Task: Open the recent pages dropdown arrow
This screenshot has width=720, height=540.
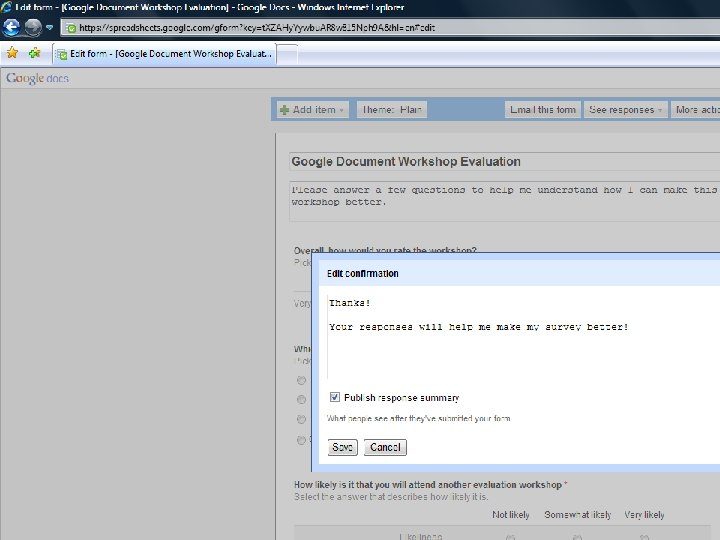Action: [50, 28]
